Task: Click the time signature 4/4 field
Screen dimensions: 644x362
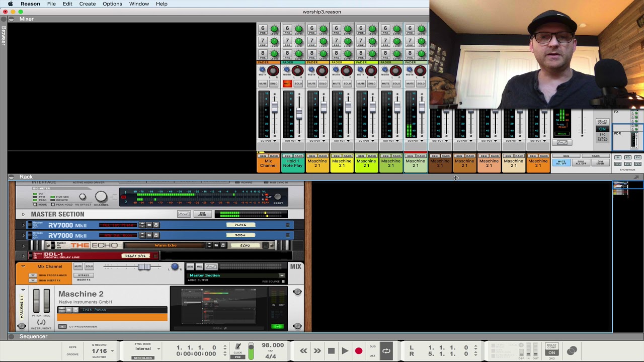Action: tap(271, 356)
